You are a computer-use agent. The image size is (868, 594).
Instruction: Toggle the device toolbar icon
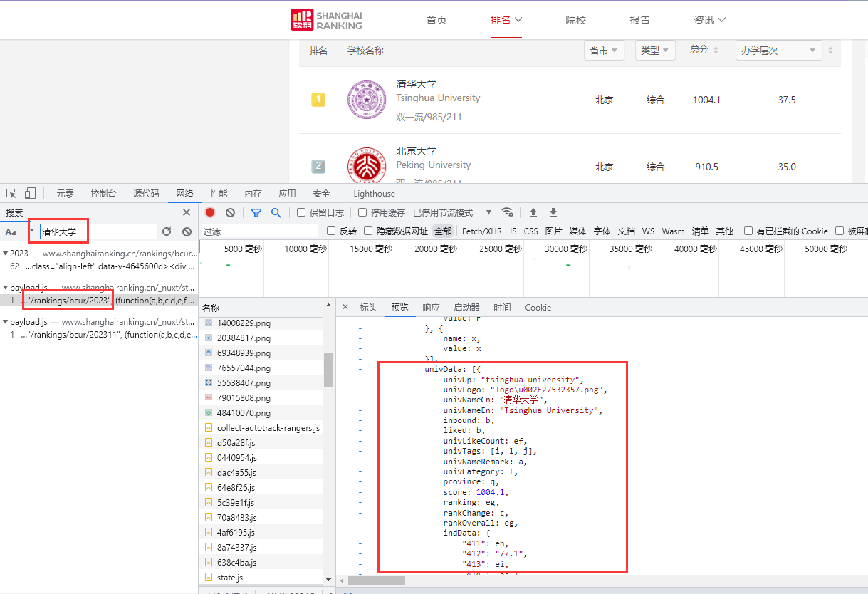[30, 193]
